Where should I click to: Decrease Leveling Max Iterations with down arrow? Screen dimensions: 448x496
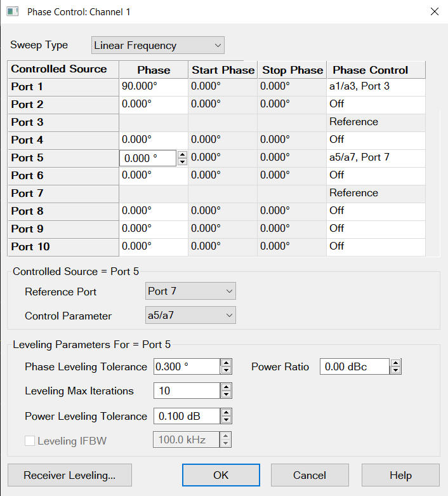coord(226,394)
